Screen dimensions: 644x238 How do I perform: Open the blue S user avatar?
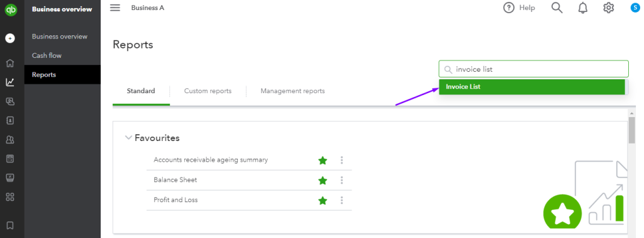636,8
